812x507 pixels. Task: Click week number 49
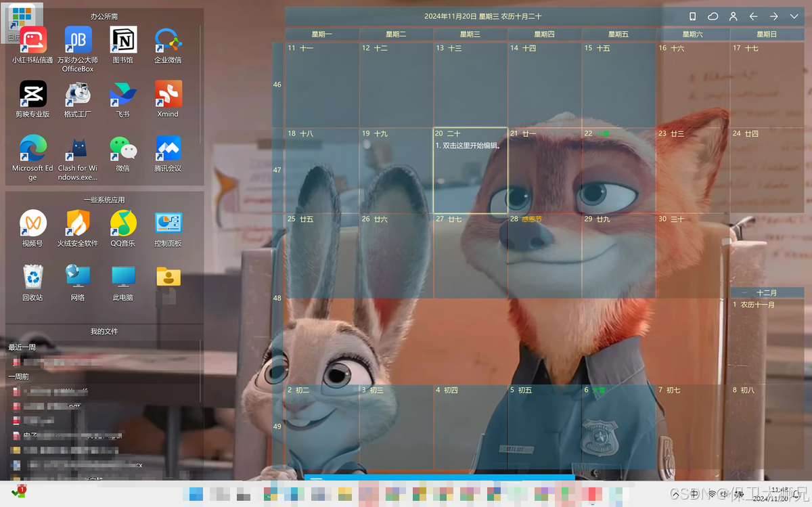click(277, 426)
